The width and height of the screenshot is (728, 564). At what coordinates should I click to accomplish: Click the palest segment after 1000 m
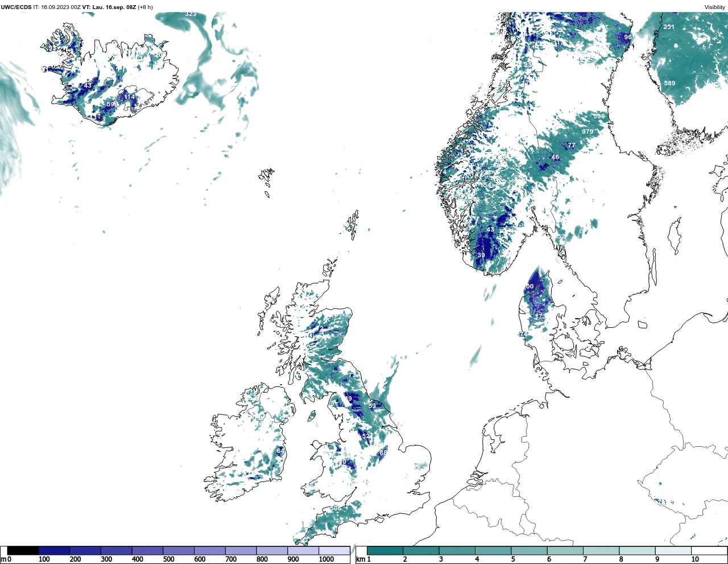tap(334, 550)
